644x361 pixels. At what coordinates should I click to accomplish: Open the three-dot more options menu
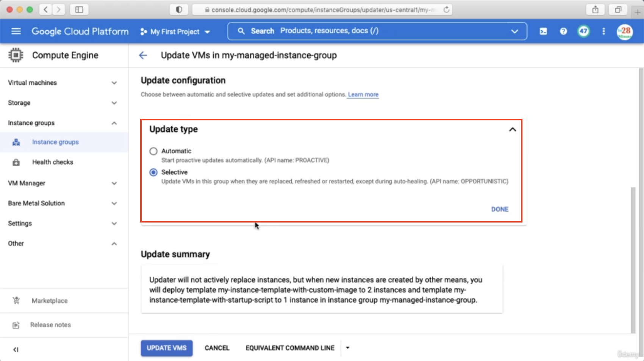pyautogui.click(x=603, y=31)
